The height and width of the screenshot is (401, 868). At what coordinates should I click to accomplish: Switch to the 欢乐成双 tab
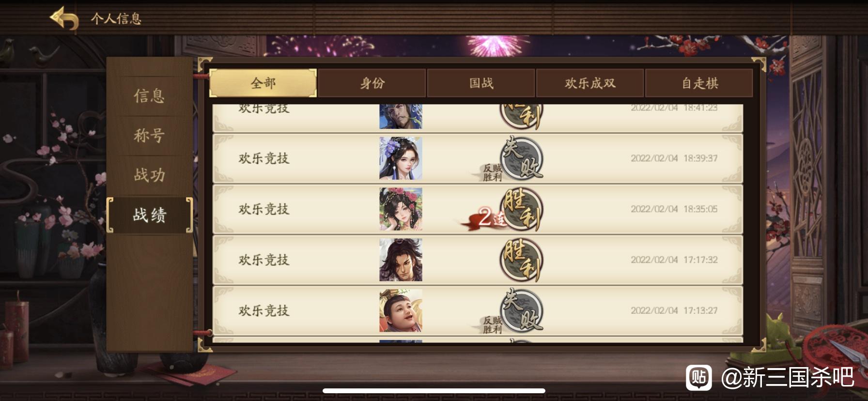[590, 83]
